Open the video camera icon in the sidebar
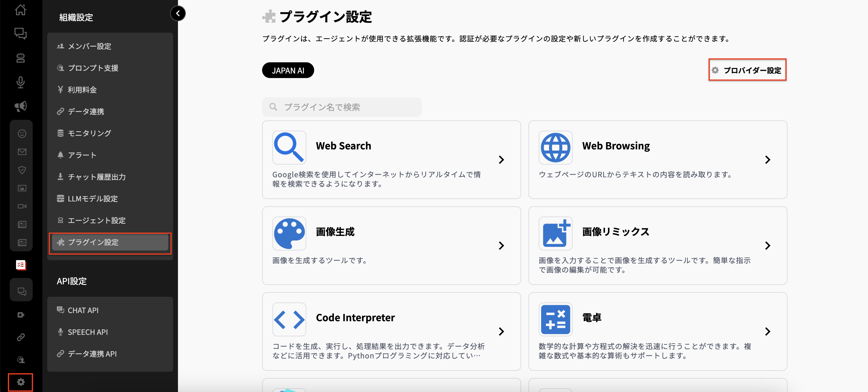 click(x=21, y=206)
